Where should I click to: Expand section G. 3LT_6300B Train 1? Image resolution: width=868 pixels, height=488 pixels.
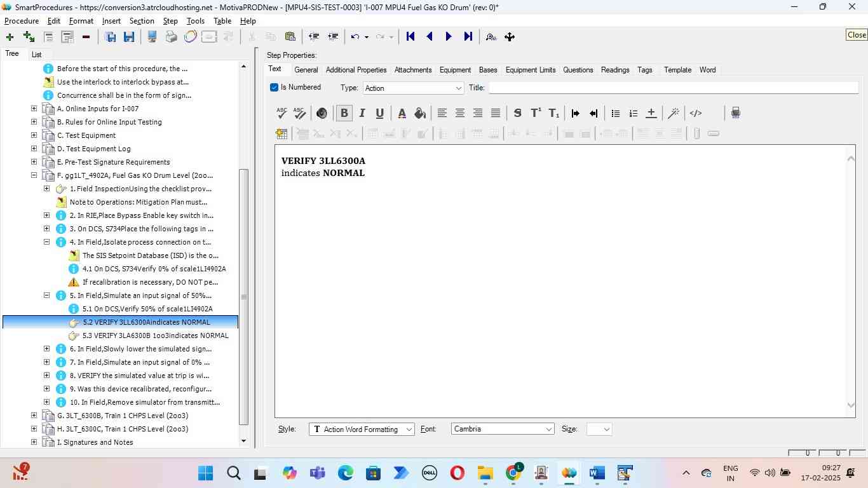tap(34, 416)
